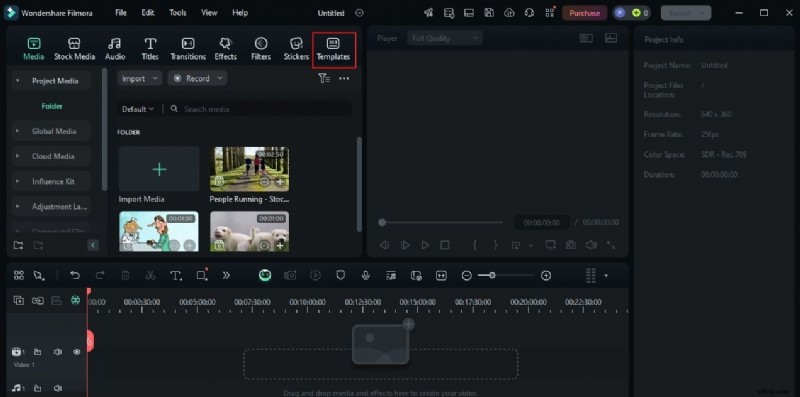Expand the Global Media item
Image resolution: width=800 pixels, height=397 pixels.
[18, 131]
